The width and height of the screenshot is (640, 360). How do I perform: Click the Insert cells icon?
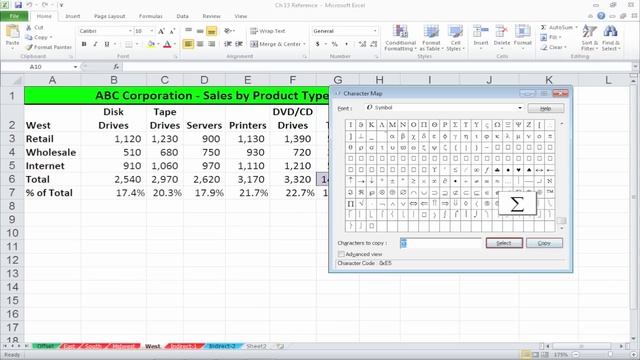tap(480, 32)
